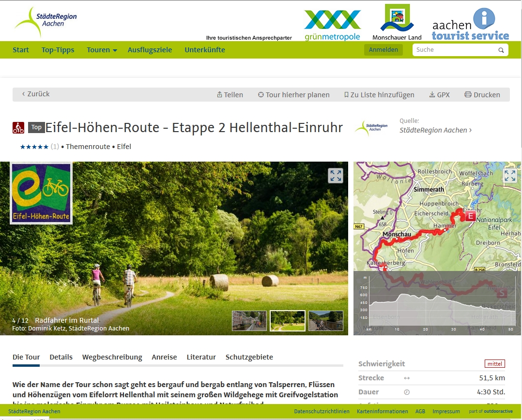Select the Die Tour tab
The image size is (522, 420).
(26, 357)
